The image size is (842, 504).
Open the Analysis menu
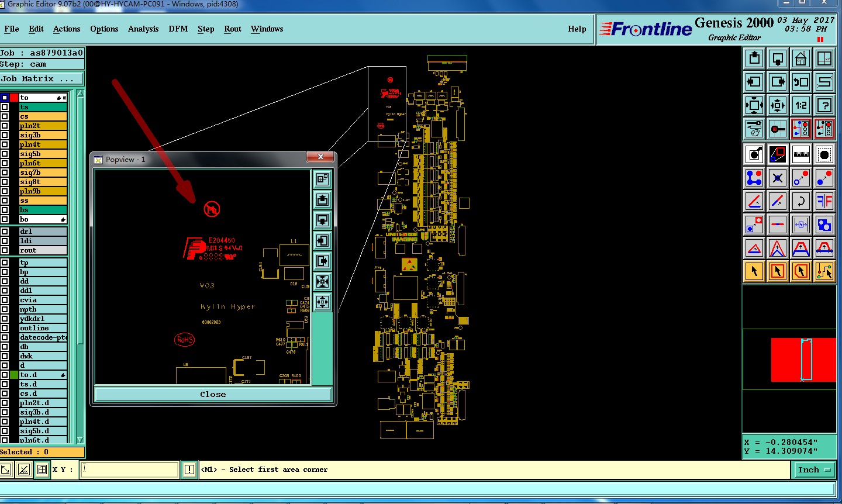143,29
